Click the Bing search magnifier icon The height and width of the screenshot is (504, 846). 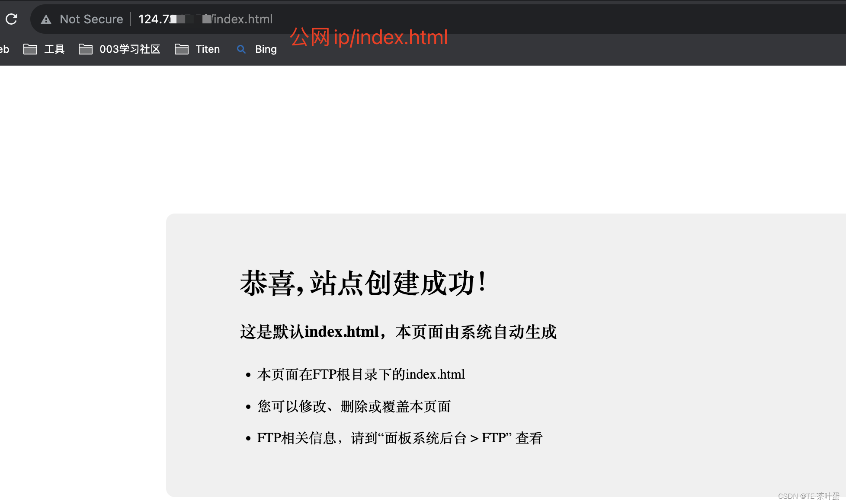(x=241, y=49)
